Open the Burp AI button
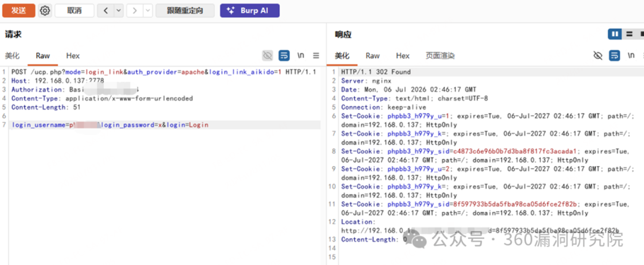The width and height of the screenshot is (644, 265). point(250,10)
